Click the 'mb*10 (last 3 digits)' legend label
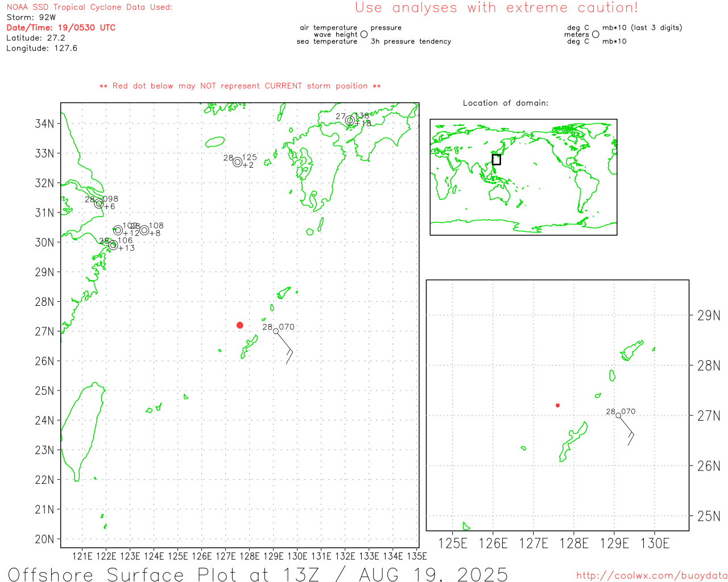 [642, 27]
